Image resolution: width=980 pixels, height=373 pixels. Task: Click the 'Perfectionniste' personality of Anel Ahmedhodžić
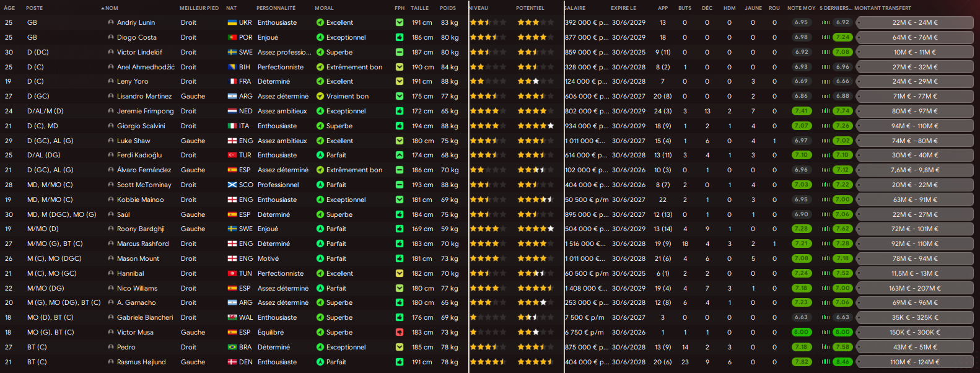[x=281, y=67]
